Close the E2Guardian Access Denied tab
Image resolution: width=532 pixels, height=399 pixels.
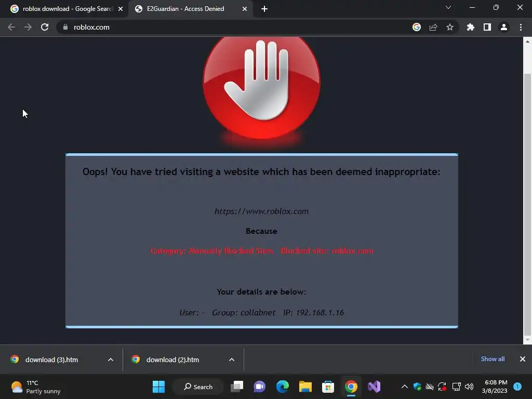point(245,9)
